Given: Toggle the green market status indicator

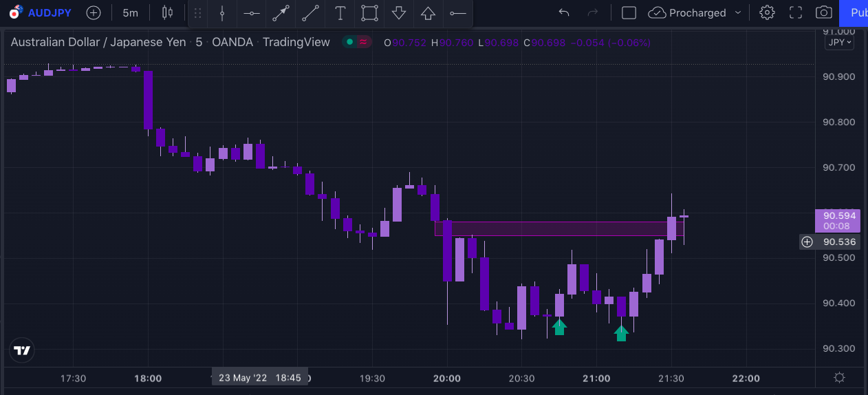Looking at the screenshot, I should coord(350,42).
